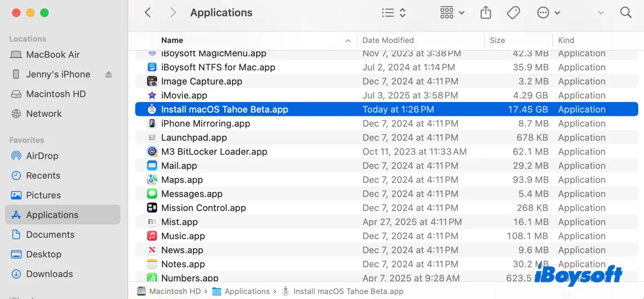644x299 pixels.
Task: Open the Search magnifier icon
Action: [x=626, y=13]
